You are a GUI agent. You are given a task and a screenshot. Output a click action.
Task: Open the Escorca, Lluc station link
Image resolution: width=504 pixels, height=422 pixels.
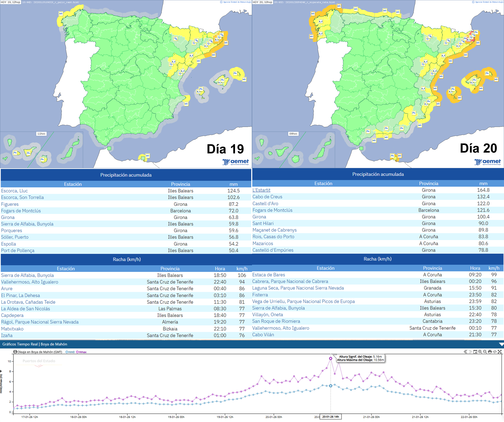pos(14,191)
